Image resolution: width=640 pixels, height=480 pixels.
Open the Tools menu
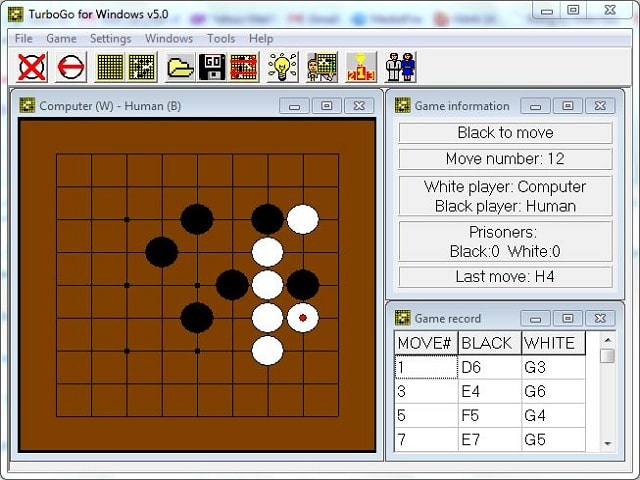(221, 38)
